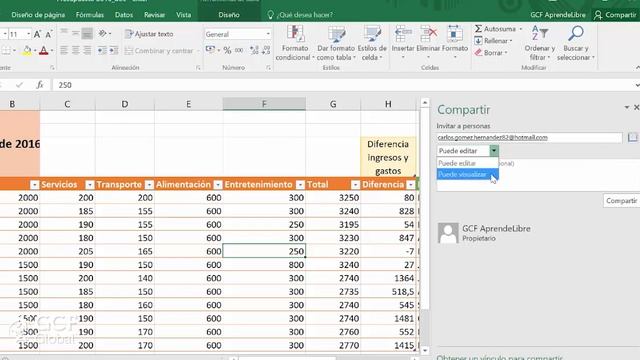Close the Compartir pane

(x=636, y=107)
